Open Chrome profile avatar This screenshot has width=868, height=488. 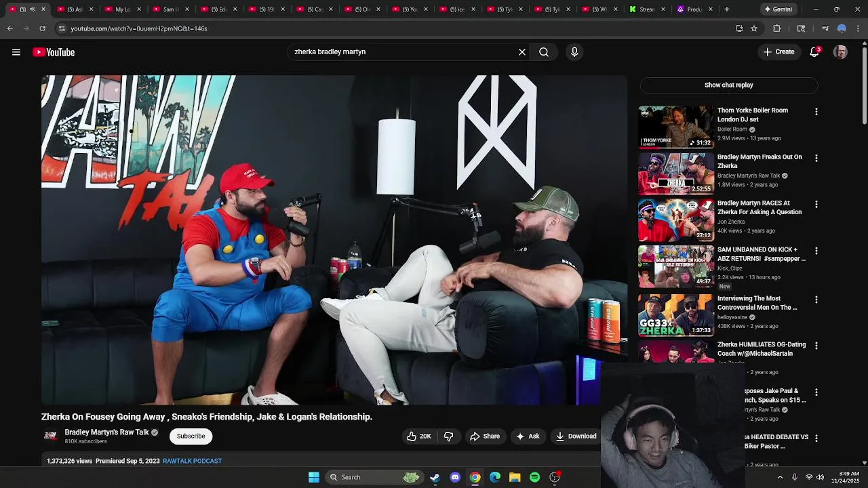click(842, 28)
